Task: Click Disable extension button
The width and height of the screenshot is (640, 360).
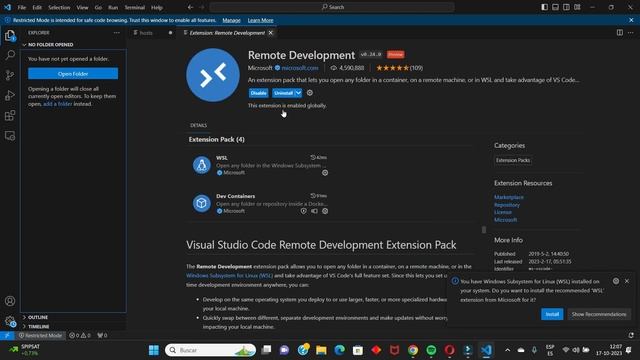Action: point(258,93)
